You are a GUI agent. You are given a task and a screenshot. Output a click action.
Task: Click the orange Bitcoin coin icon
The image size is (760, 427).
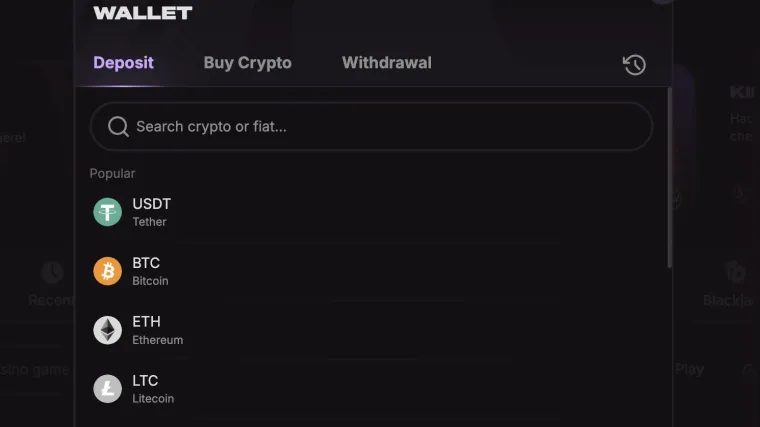(107, 271)
